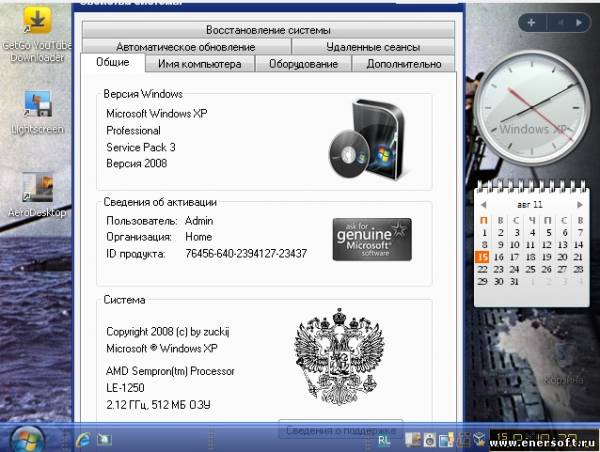This screenshot has width=600, height=452.
Task: Open the Автоматическое обновление tab
Action: [x=186, y=47]
